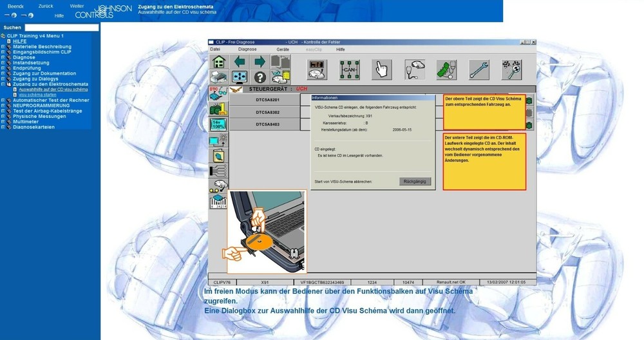This screenshot has width=644, height=340.
Task: Click the winged emblem beside STEUERGERÄT
Action: [236, 89]
